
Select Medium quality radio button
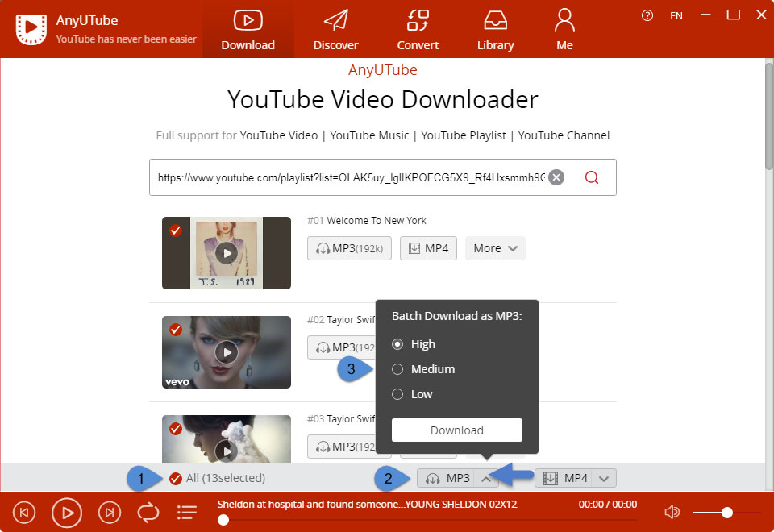coord(397,369)
